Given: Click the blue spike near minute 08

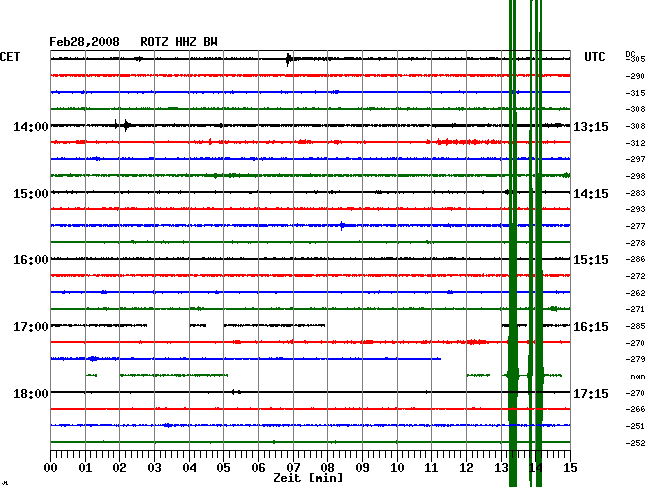Looking at the screenshot, I should click(x=342, y=226).
